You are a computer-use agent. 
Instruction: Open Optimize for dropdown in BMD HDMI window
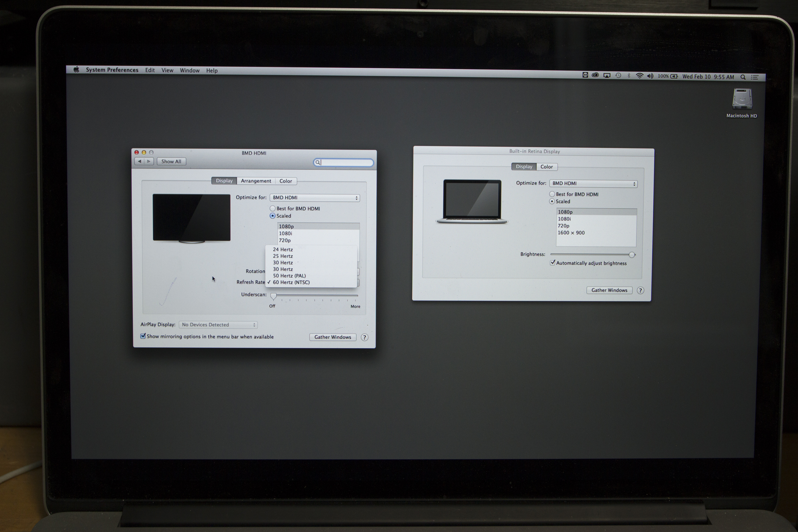315,198
